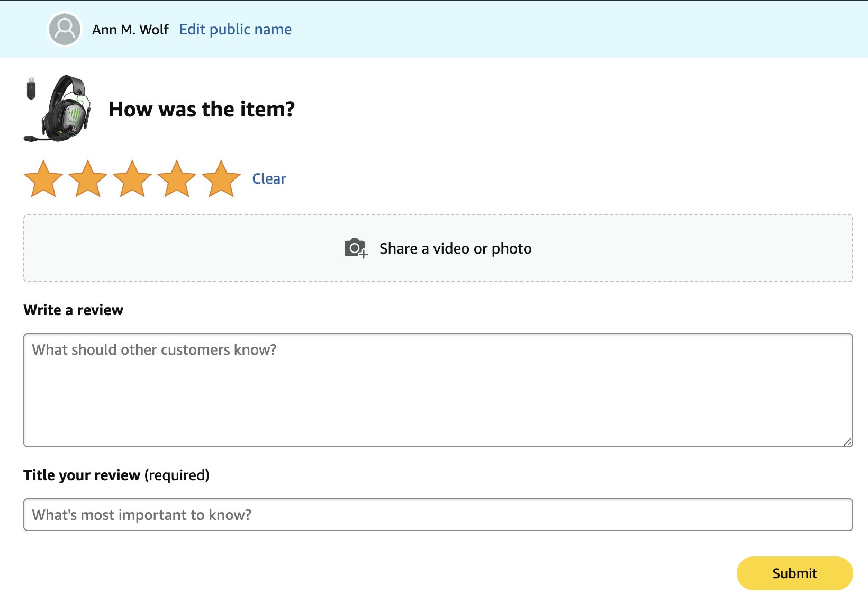Click the camera plus icon
This screenshot has width=868, height=611.
[356, 248]
